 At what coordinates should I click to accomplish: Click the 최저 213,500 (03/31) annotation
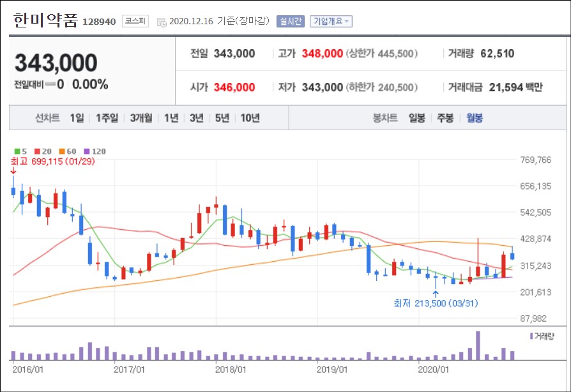click(x=436, y=303)
